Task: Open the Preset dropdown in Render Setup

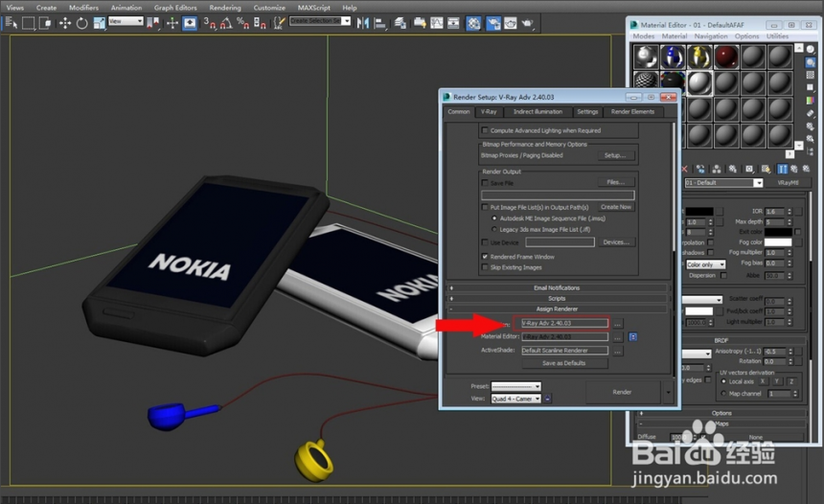Action: pyautogui.click(x=515, y=386)
